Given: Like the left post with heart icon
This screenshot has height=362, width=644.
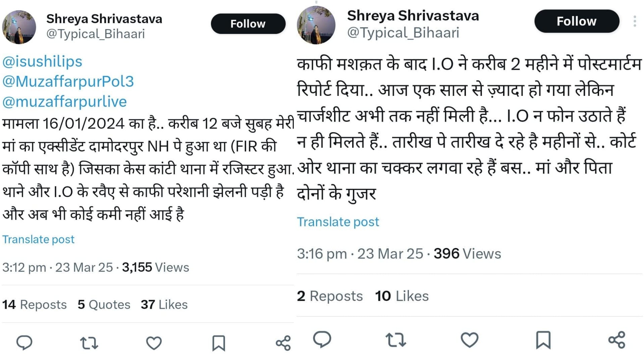Looking at the screenshot, I should [154, 343].
